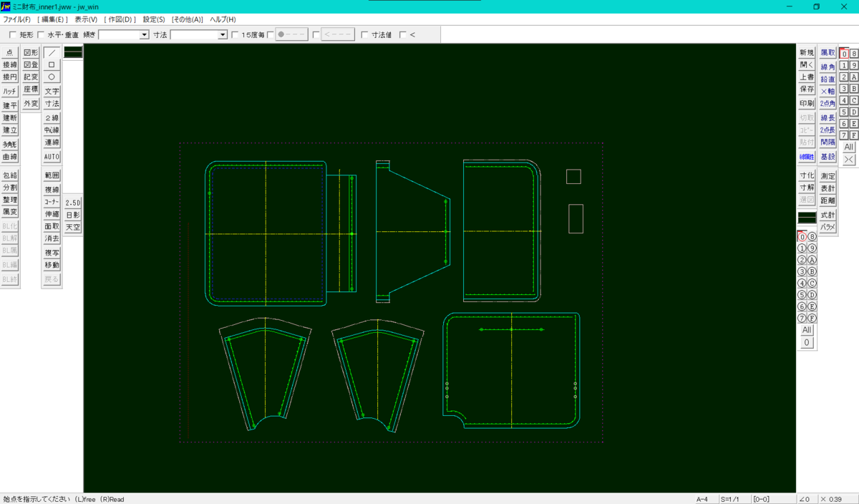Select the 多角形 polygon tool

click(10, 144)
